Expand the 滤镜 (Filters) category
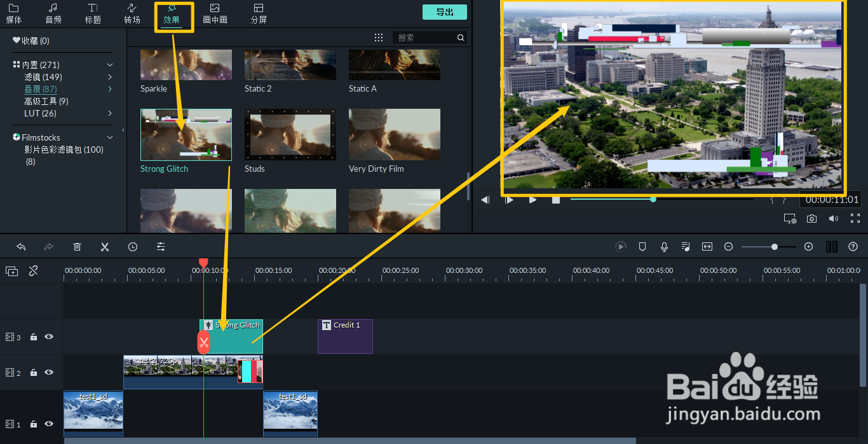The height and width of the screenshot is (444, 868). pos(109,76)
